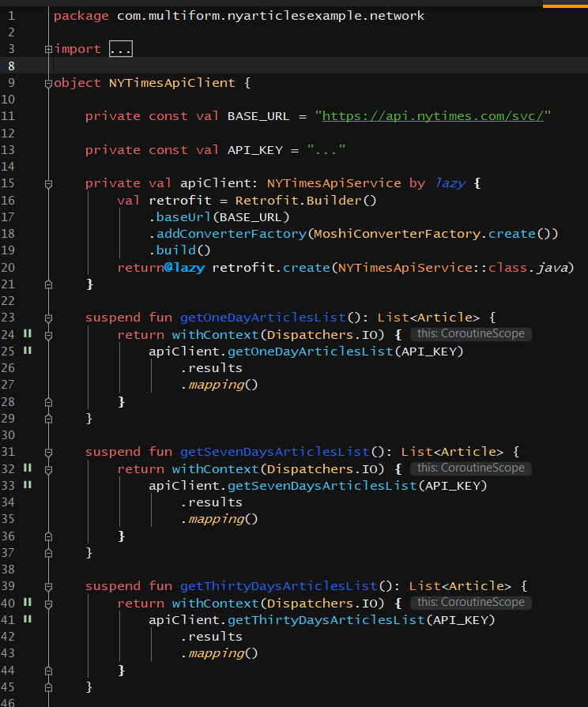Click suspend call gutter icon on line 24

click(x=28, y=333)
